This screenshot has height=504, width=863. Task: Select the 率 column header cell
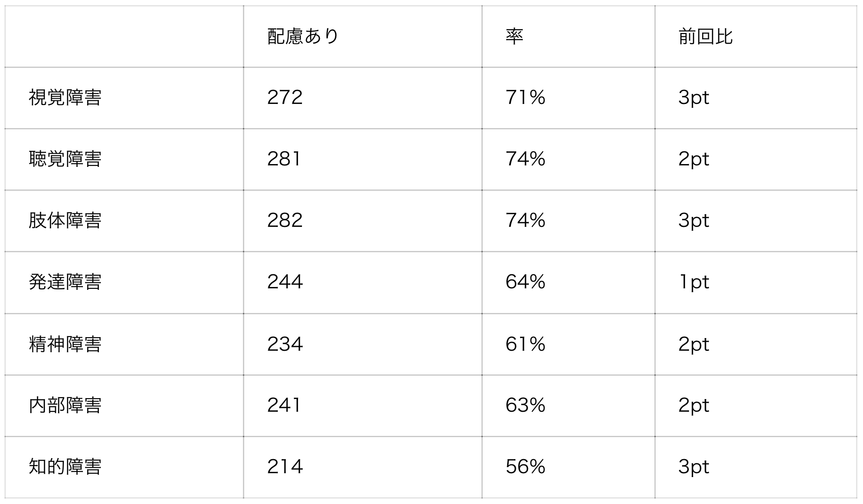(x=568, y=36)
